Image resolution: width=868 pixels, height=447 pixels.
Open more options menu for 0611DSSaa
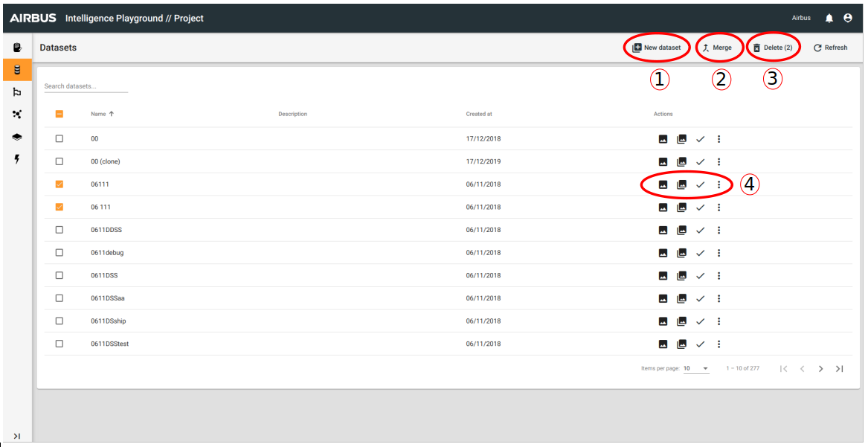tap(718, 299)
